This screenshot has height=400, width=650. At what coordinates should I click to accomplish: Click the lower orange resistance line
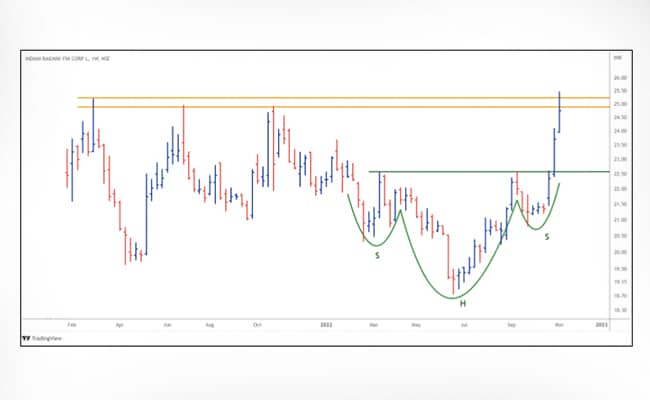pyautogui.click(x=300, y=107)
